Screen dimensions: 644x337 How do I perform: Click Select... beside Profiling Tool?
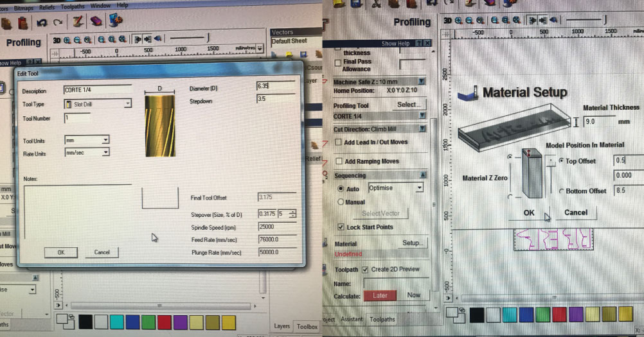tap(409, 105)
